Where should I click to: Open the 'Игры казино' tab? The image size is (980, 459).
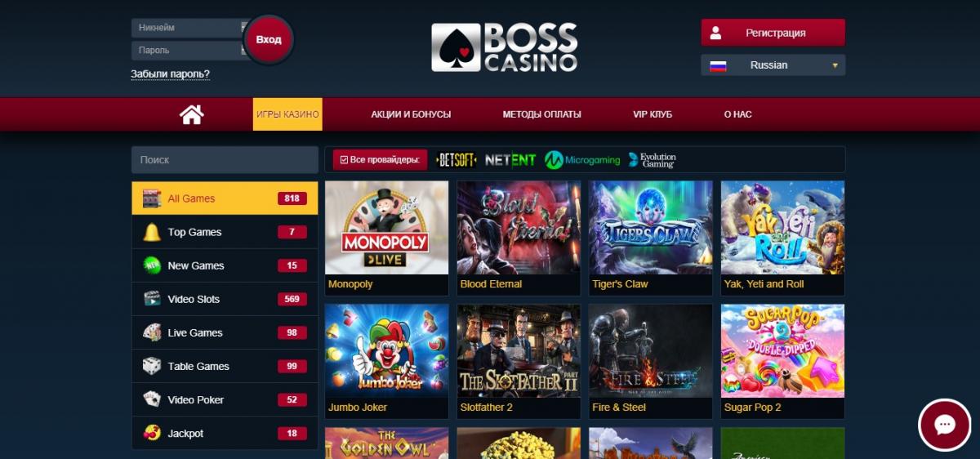pos(287,114)
